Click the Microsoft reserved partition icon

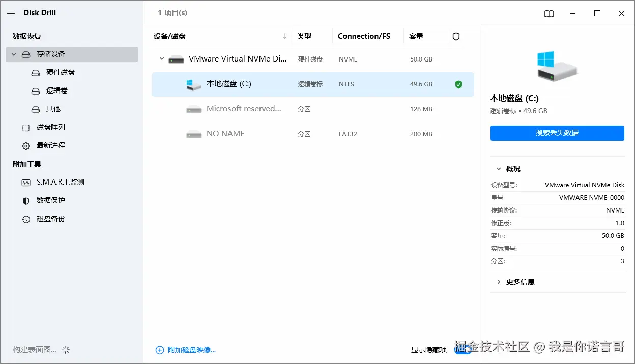(194, 109)
